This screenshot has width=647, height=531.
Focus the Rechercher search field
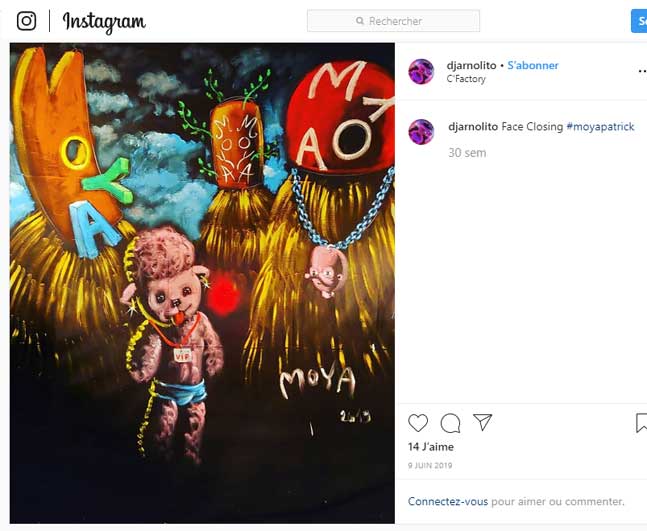(393, 21)
